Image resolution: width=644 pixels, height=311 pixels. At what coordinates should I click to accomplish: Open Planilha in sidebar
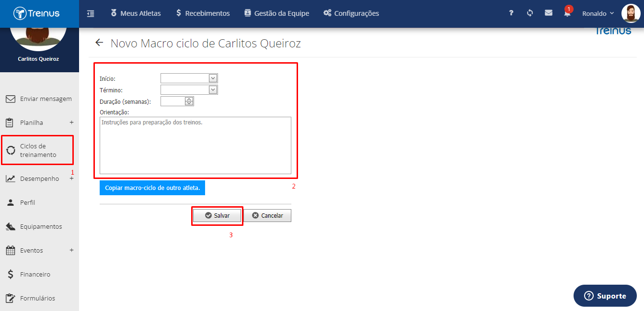click(x=32, y=123)
